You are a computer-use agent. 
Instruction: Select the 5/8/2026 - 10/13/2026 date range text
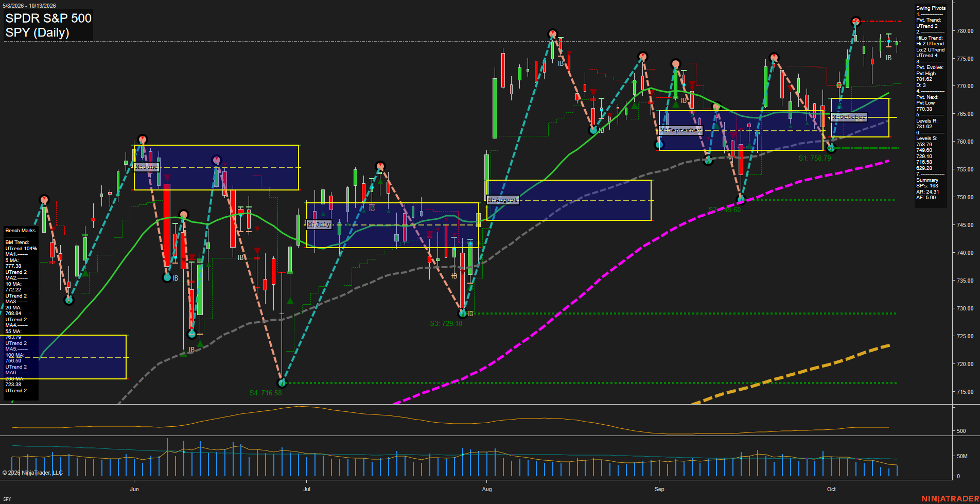pos(29,6)
